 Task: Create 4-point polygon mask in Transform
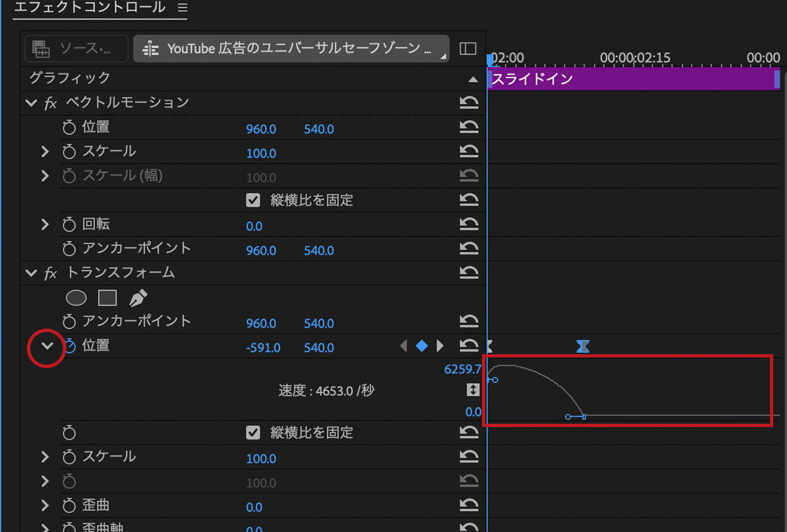(107, 298)
